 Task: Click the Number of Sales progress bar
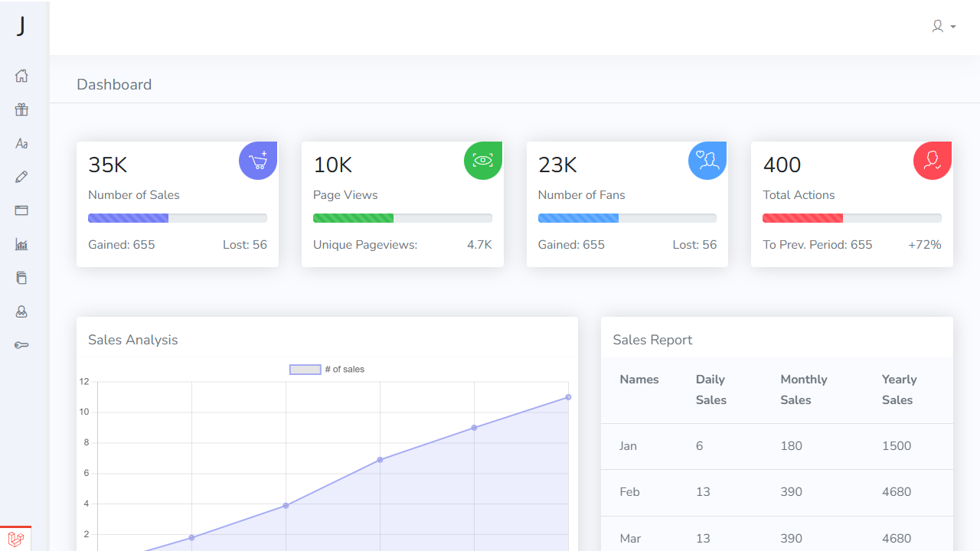click(177, 218)
